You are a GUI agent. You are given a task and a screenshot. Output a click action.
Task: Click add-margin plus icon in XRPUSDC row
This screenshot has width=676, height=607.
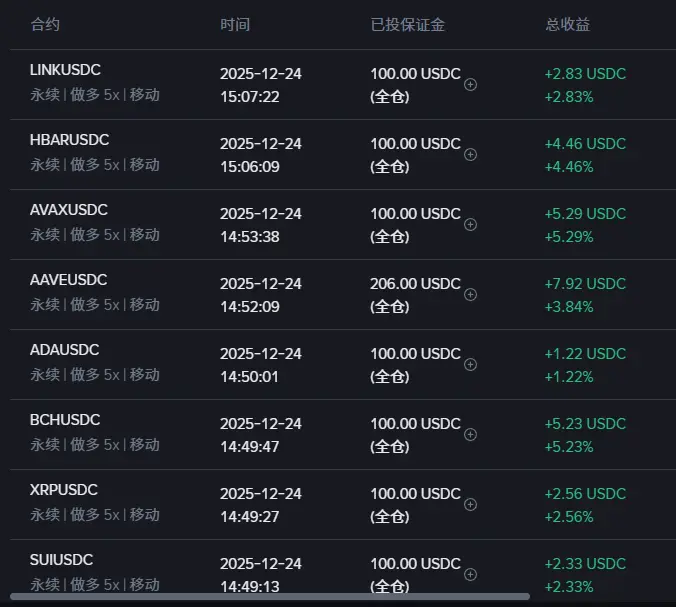click(471, 505)
